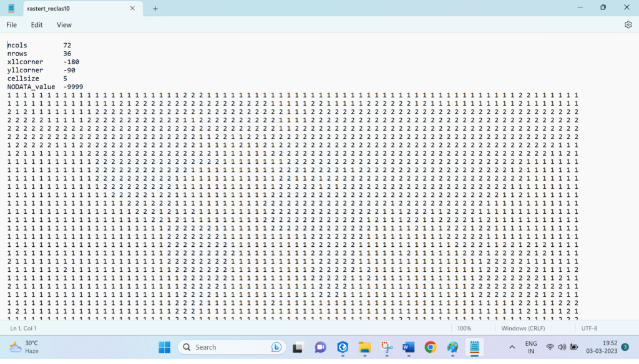The width and height of the screenshot is (639, 364).
Task: Launch Snipping Tool from the taskbar
Action: (x=387, y=347)
